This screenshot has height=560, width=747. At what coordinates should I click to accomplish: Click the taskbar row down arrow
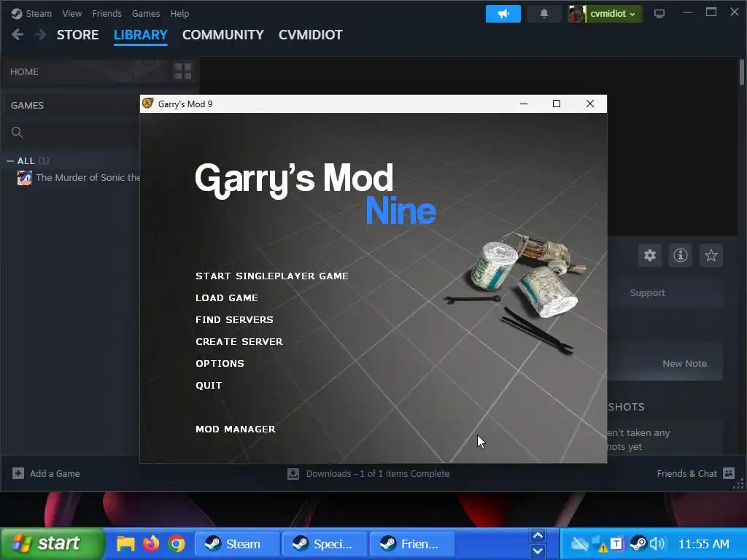point(538,551)
